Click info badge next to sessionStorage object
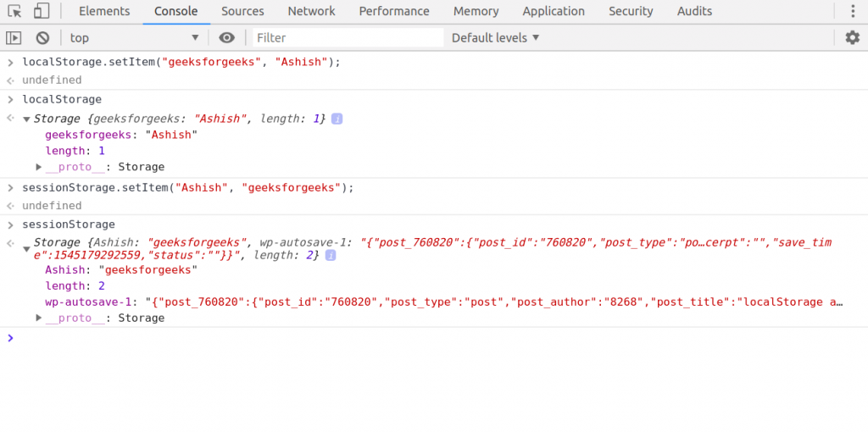The width and height of the screenshot is (868, 432). 331,256
